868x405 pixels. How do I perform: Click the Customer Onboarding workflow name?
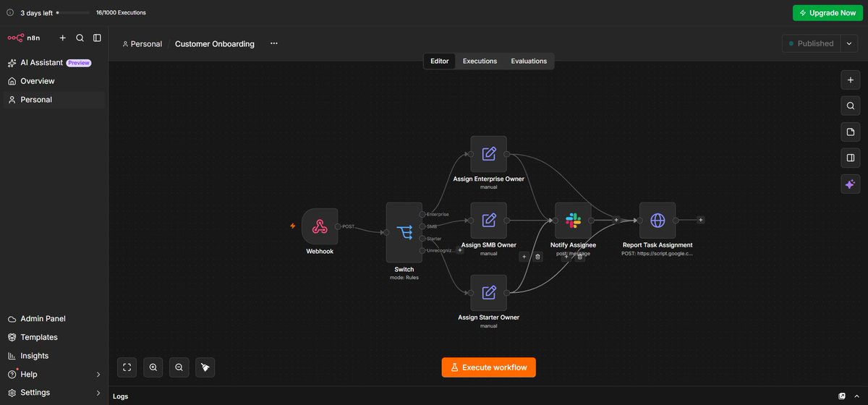[x=215, y=44]
